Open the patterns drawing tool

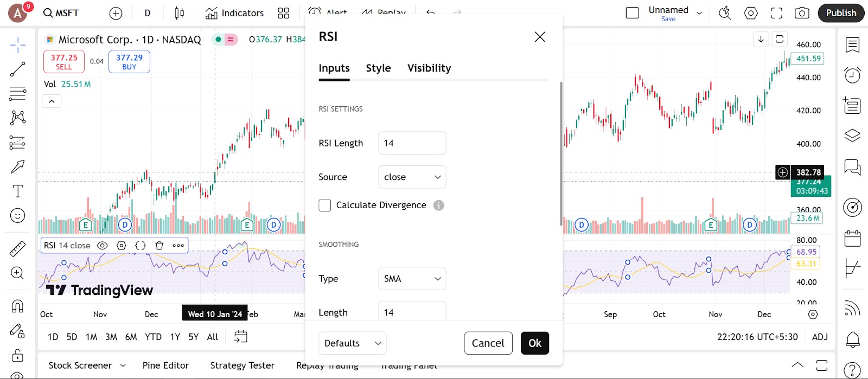[x=17, y=118]
